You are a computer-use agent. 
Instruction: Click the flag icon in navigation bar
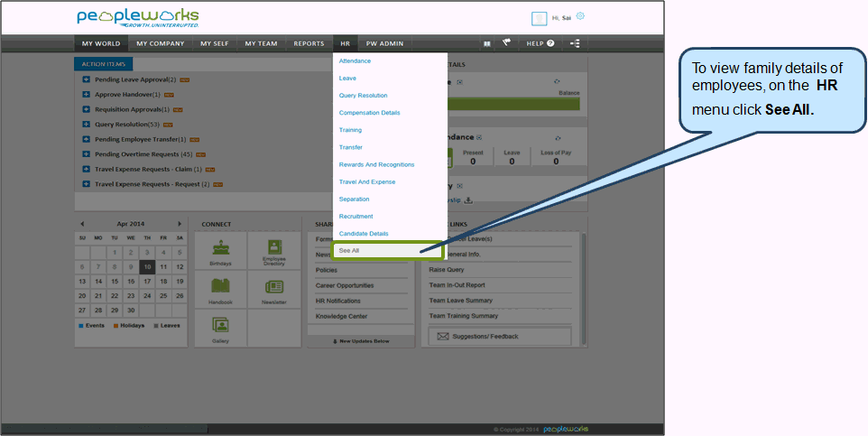[x=507, y=42]
